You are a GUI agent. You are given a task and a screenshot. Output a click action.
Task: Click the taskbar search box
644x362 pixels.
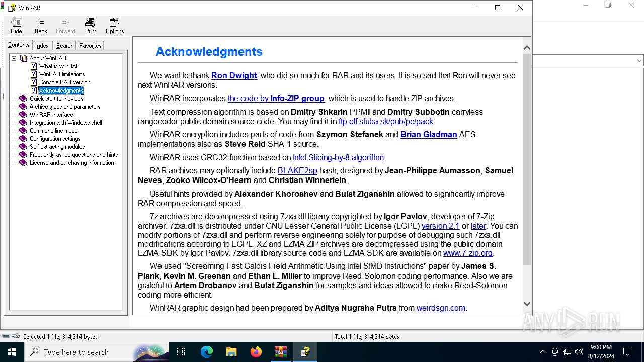(x=97, y=352)
